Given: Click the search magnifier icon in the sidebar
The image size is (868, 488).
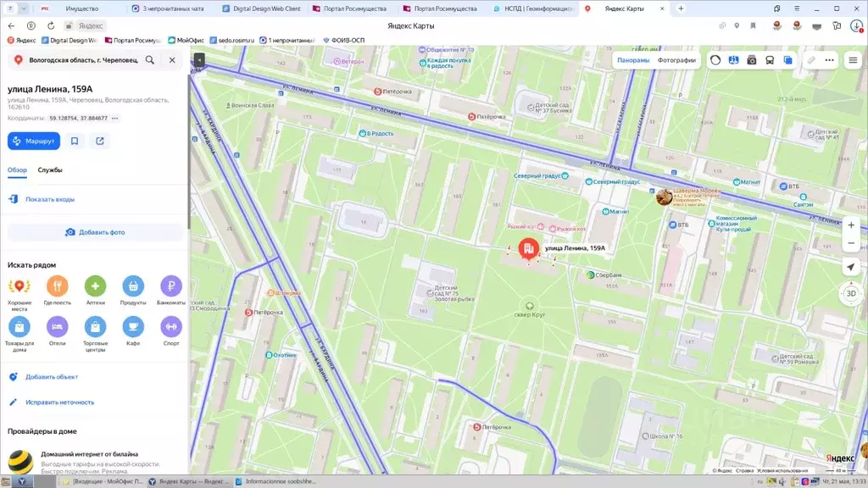Looking at the screenshot, I should [x=150, y=60].
